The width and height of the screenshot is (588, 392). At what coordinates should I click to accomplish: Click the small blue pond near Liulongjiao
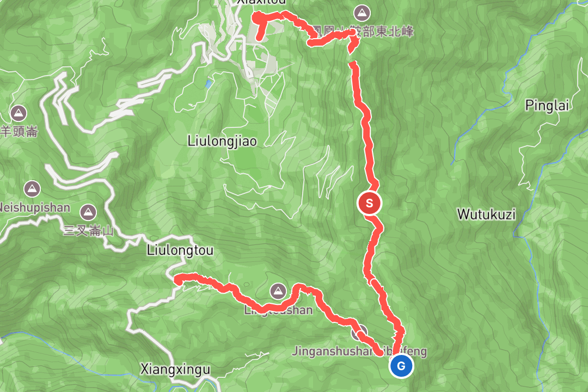[x=209, y=84]
